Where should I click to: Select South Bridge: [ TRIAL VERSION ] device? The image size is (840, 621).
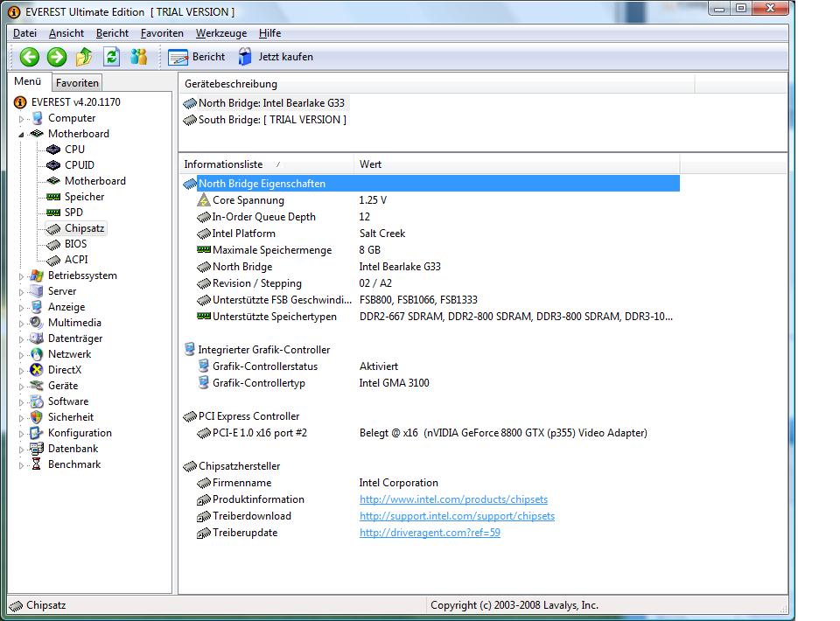[264, 120]
